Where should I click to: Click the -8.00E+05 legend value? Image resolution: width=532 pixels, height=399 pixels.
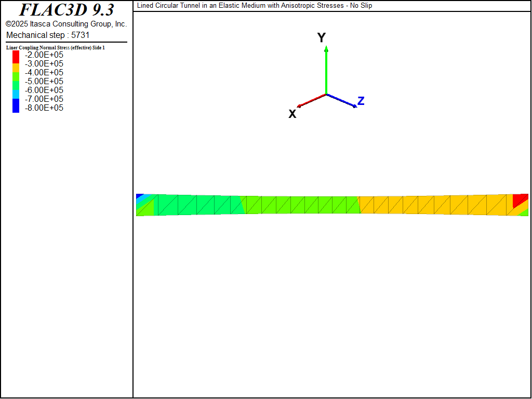pyautogui.click(x=44, y=108)
